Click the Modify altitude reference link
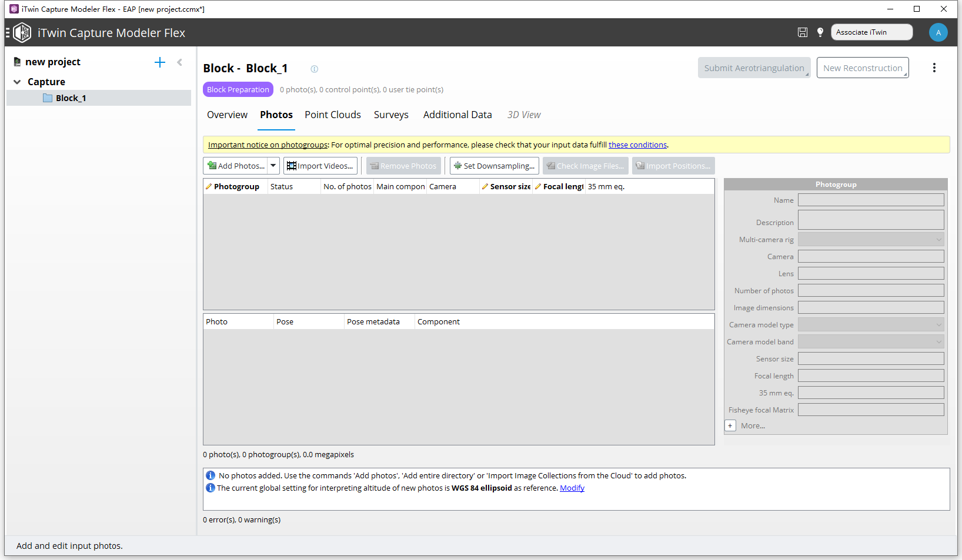 (572, 488)
